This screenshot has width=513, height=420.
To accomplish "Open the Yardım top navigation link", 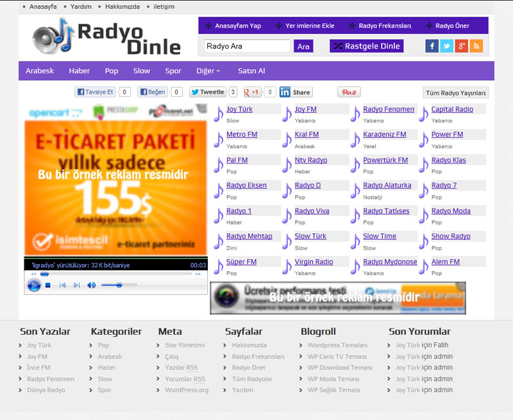I will tap(81, 6).
